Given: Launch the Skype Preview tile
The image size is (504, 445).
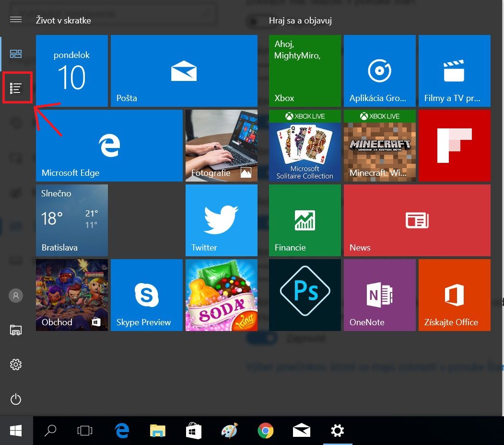Looking at the screenshot, I should (147, 295).
